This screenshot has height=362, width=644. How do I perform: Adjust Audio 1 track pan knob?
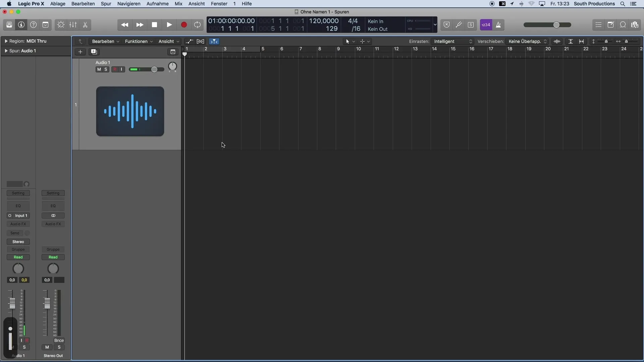pyautogui.click(x=172, y=67)
